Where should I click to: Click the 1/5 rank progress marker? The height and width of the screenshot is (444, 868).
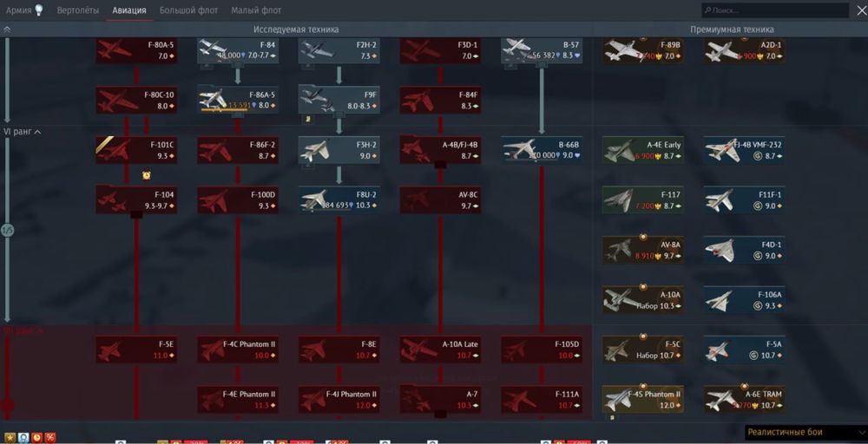[7, 231]
